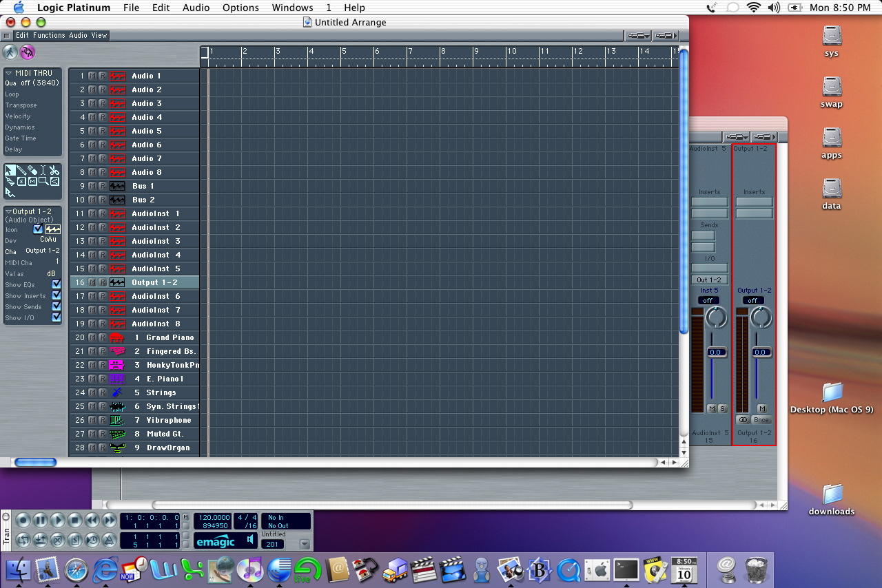
Task: Disable the Show I/O checkbox
Action: tap(56, 317)
